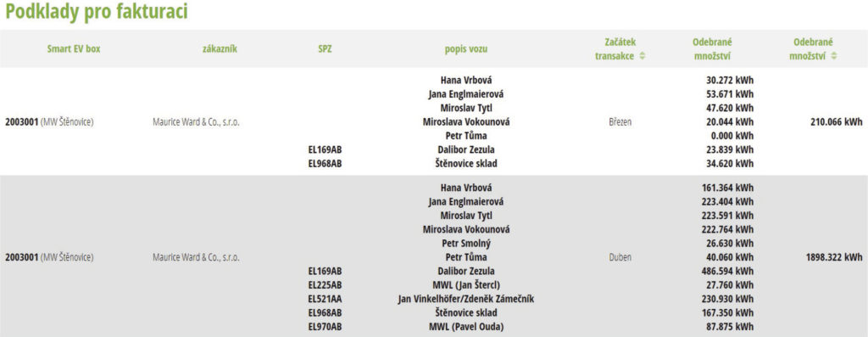Screen dimensions: 868x337
Task: Sort by Začátek transakce arrow icon
Action: 643,56
